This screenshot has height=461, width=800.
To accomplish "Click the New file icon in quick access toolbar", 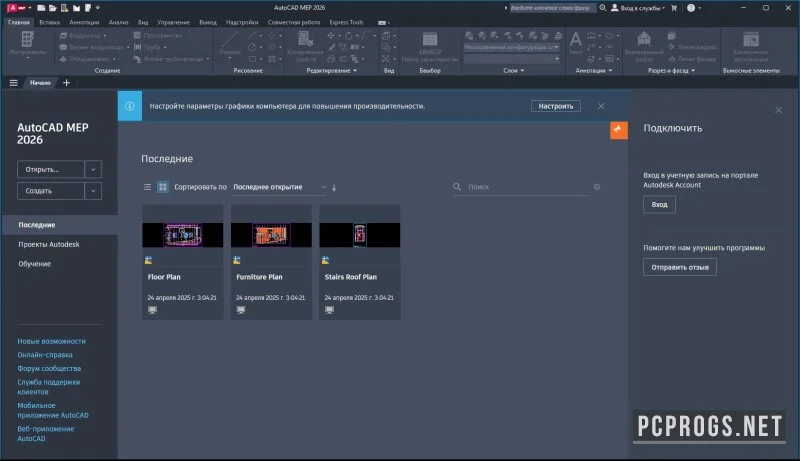I will point(41,8).
